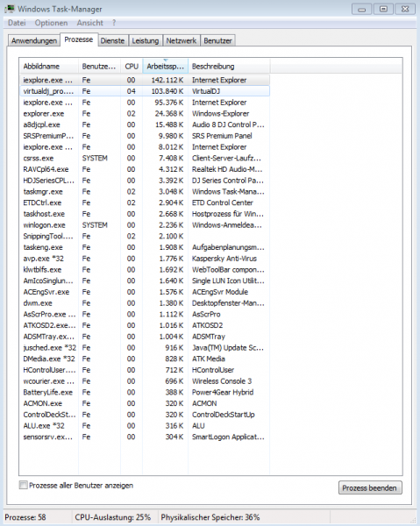Sort by the Abbildname column header

point(49,67)
